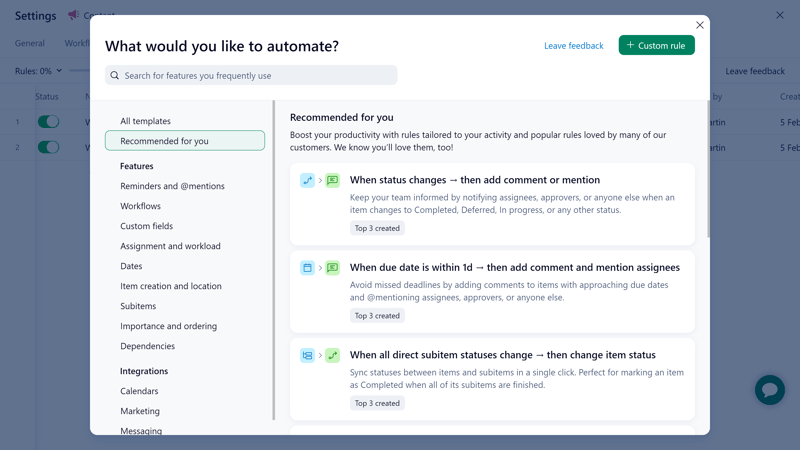Open the General settings tab
800x450 pixels.
30,43
